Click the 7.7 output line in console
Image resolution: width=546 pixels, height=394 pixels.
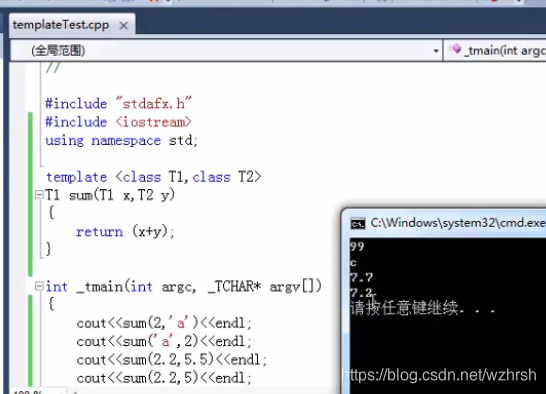(361, 278)
